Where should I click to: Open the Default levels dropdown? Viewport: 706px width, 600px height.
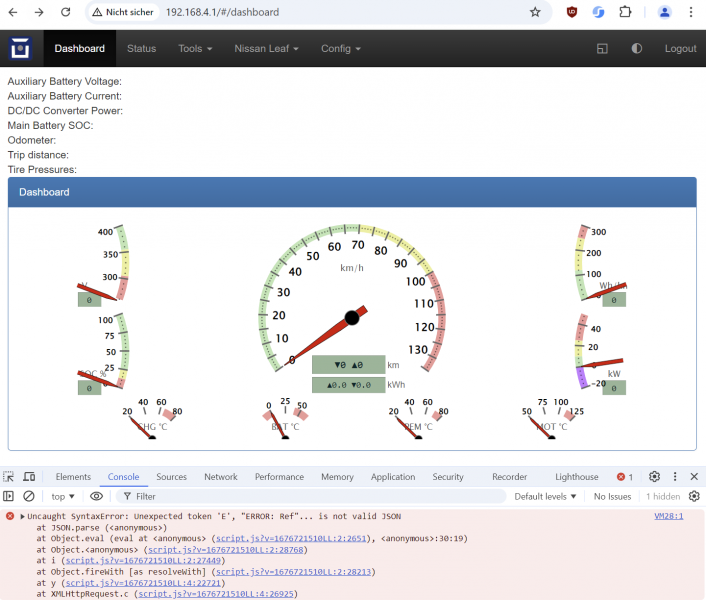(x=545, y=496)
